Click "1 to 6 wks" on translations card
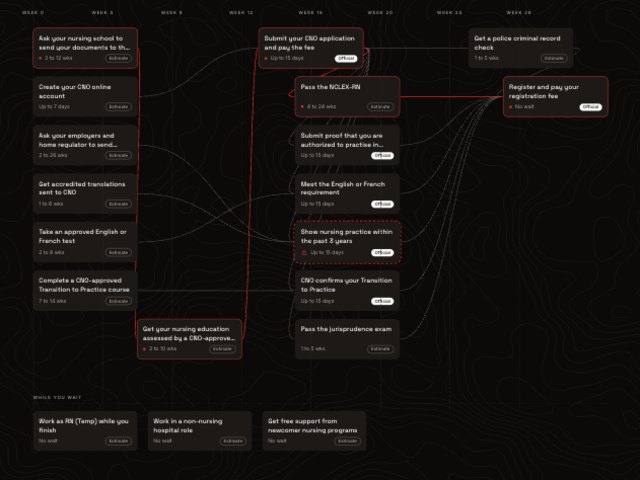Viewport: 640px width, 480px height. click(51, 204)
